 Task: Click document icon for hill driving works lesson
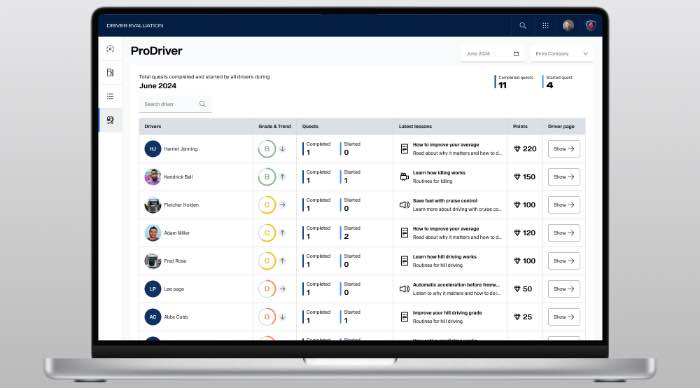click(404, 261)
